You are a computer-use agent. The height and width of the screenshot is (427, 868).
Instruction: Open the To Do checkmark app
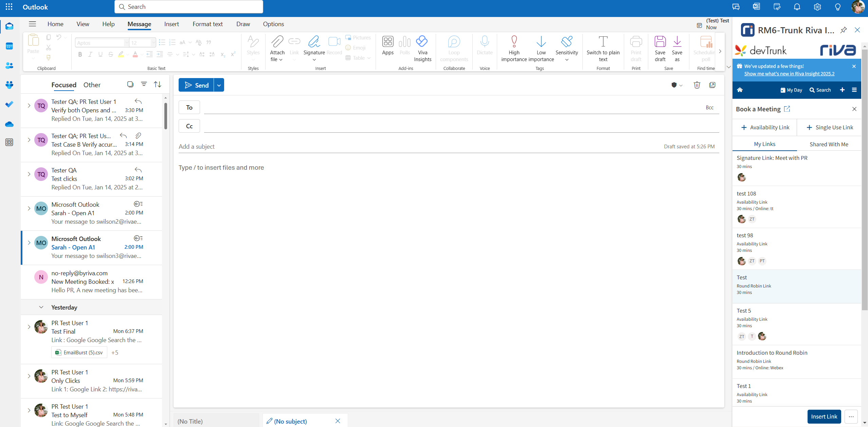click(x=9, y=104)
